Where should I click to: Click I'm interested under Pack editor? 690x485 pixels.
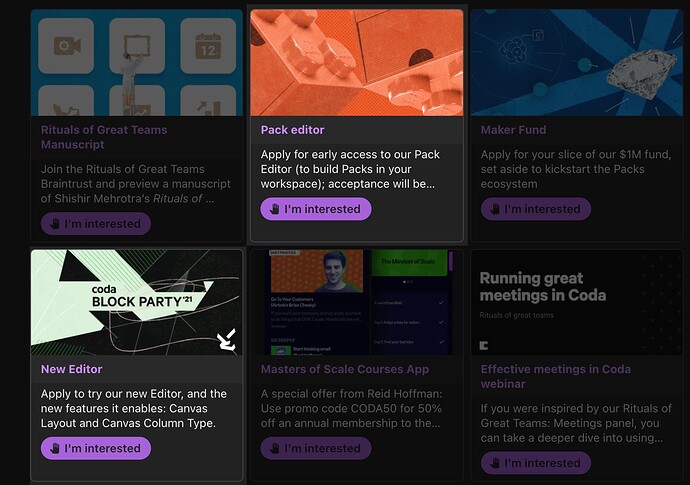[316, 209]
